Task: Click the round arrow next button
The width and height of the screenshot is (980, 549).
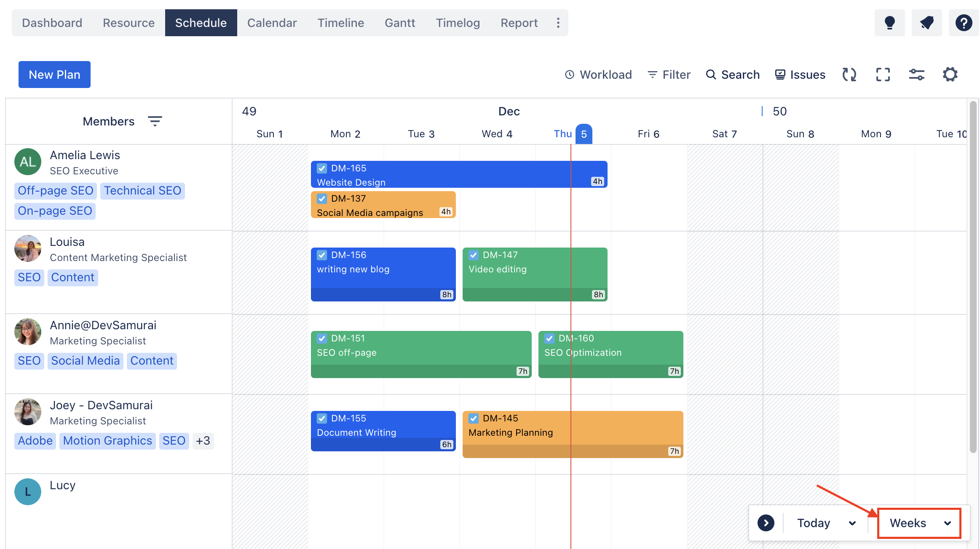Action: click(766, 523)
